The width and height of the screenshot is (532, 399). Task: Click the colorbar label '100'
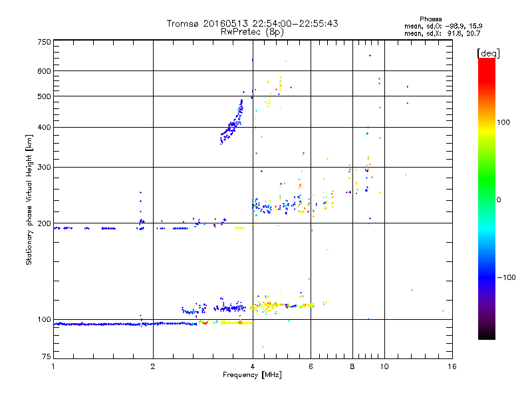point(503,122)
